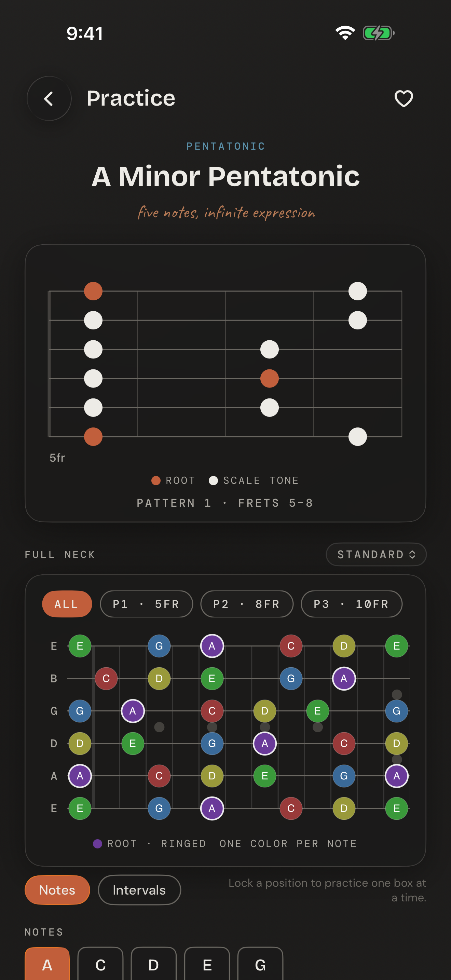Select the ALL positions tab
The width and height of the screenshot is (451, 980).
(x=67, y=604)
